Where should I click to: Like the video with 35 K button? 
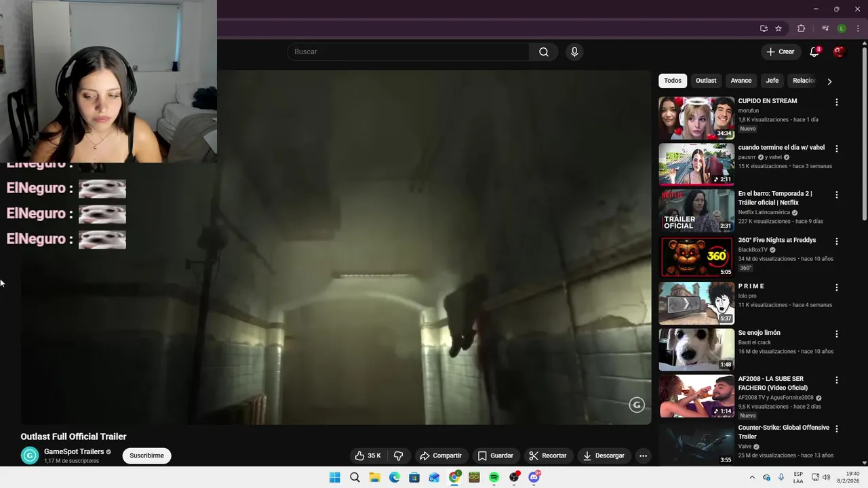coord(368,455)
